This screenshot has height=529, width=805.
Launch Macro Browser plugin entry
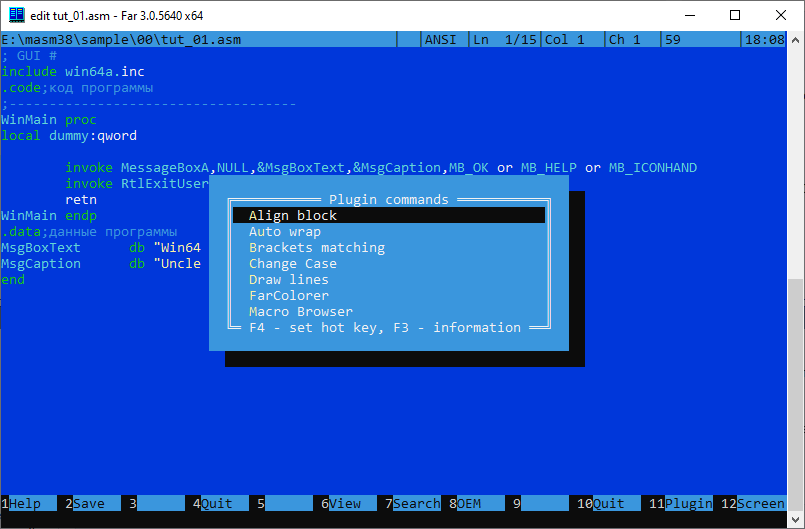click(x=300, y=312)
